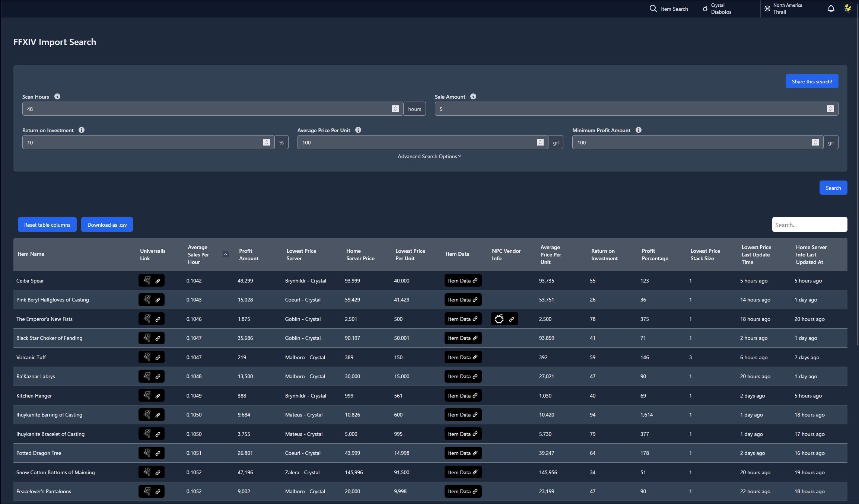Open the notifications bell

[831, 9]
